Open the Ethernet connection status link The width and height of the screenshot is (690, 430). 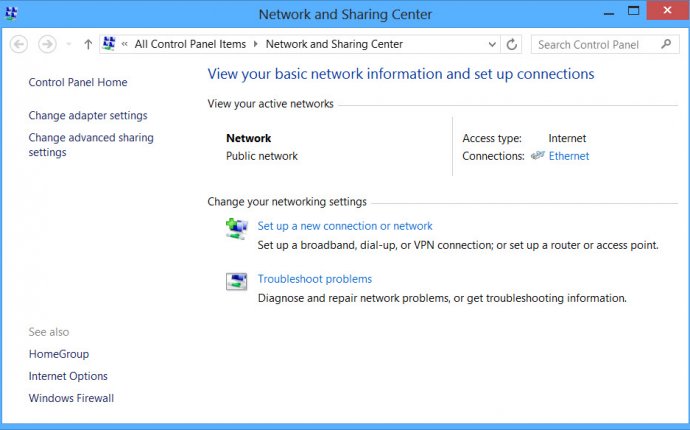point(569,156)
